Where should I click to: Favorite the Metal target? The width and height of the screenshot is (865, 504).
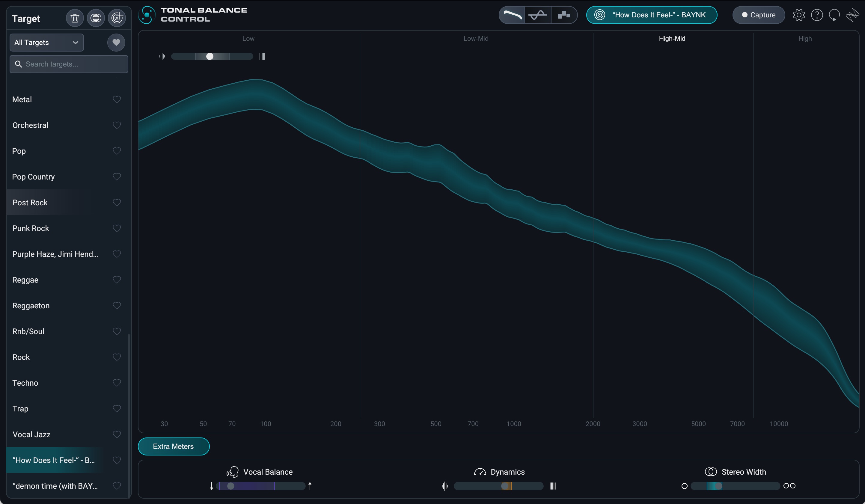(x=117, y=99)
